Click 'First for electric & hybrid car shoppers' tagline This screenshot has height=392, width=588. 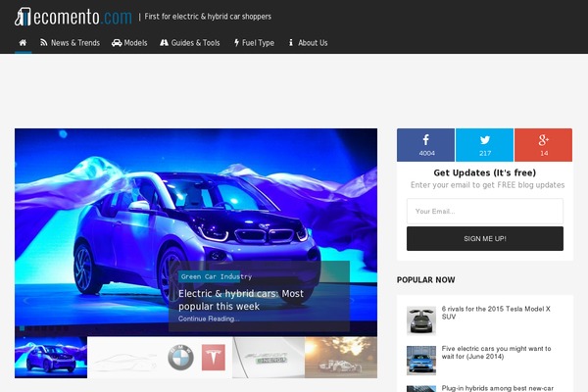208,17
